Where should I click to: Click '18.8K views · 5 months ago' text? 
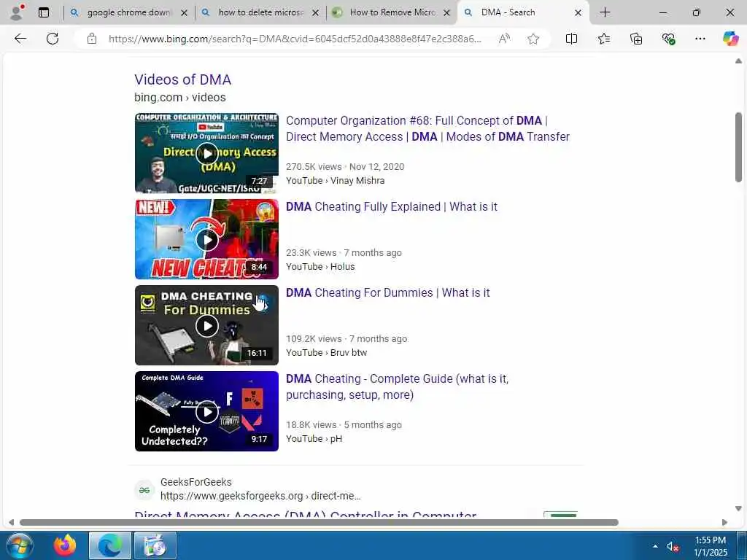point(344,425)
